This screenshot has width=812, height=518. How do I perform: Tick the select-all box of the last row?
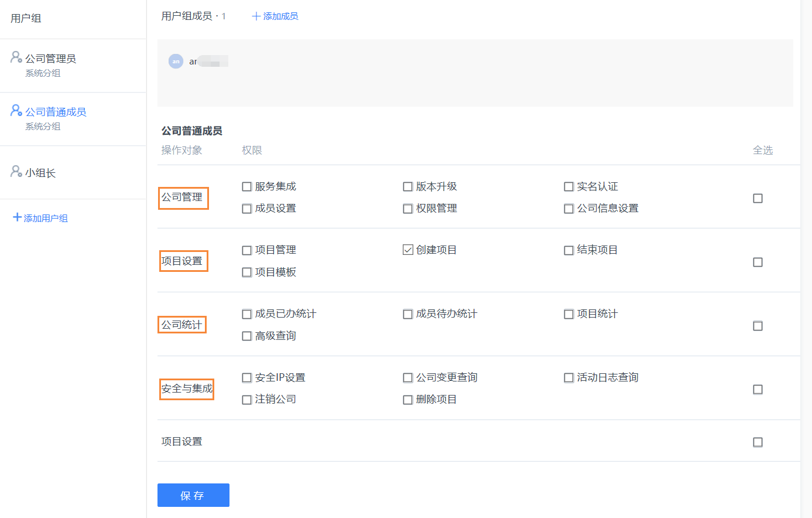pos(758,442)
